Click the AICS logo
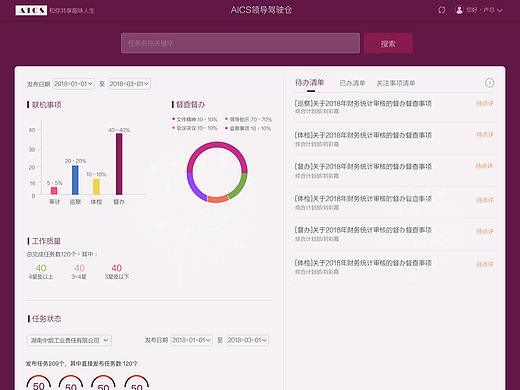This screenshot has height=390, width=520. (x=31, y=10)
